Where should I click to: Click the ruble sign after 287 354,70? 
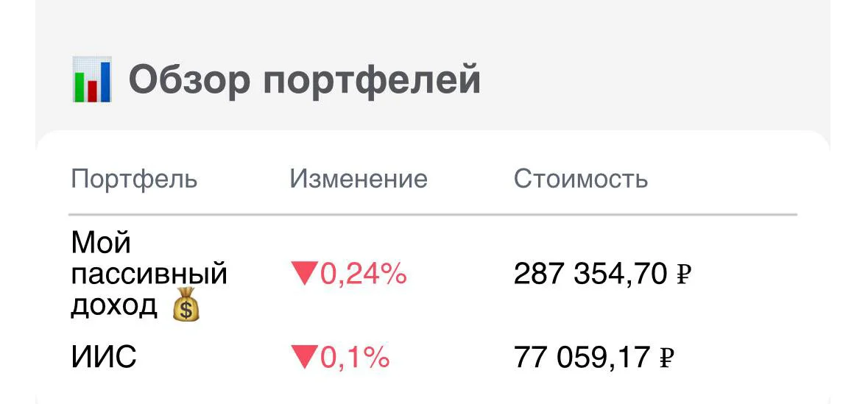coord(684,274)
